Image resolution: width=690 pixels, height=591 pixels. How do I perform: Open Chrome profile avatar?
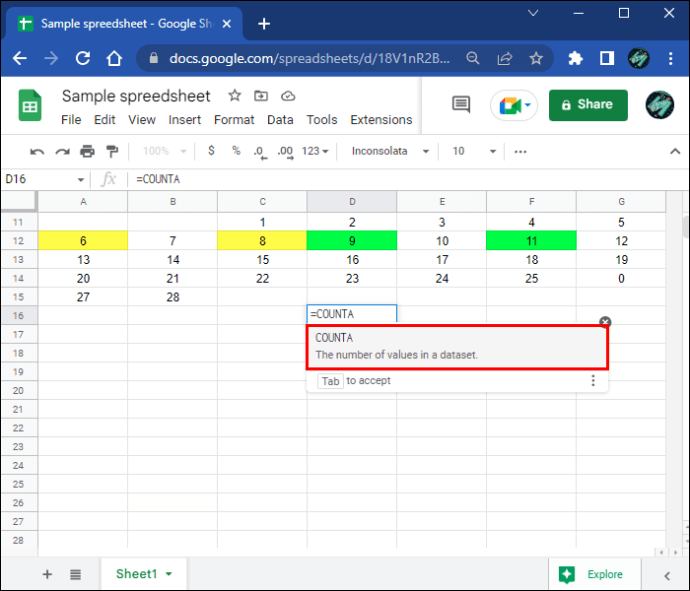639,58
